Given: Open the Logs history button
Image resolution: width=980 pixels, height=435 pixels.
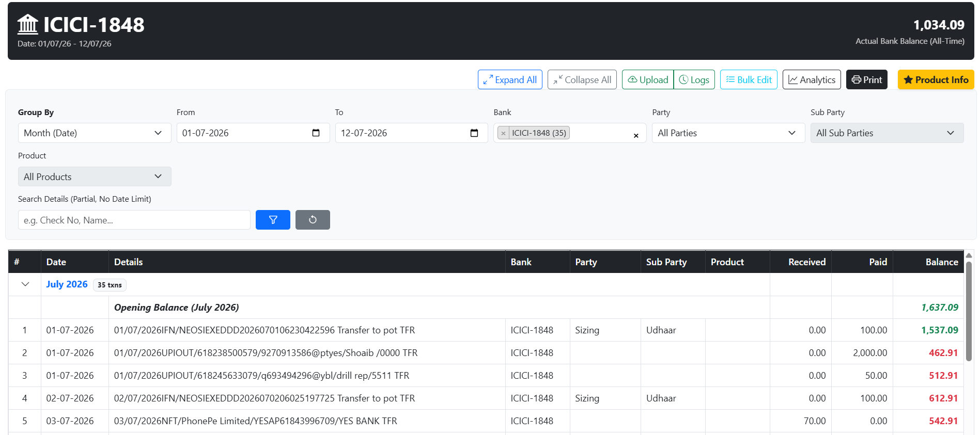Looking at the screenshot, I should click(694, 79).
